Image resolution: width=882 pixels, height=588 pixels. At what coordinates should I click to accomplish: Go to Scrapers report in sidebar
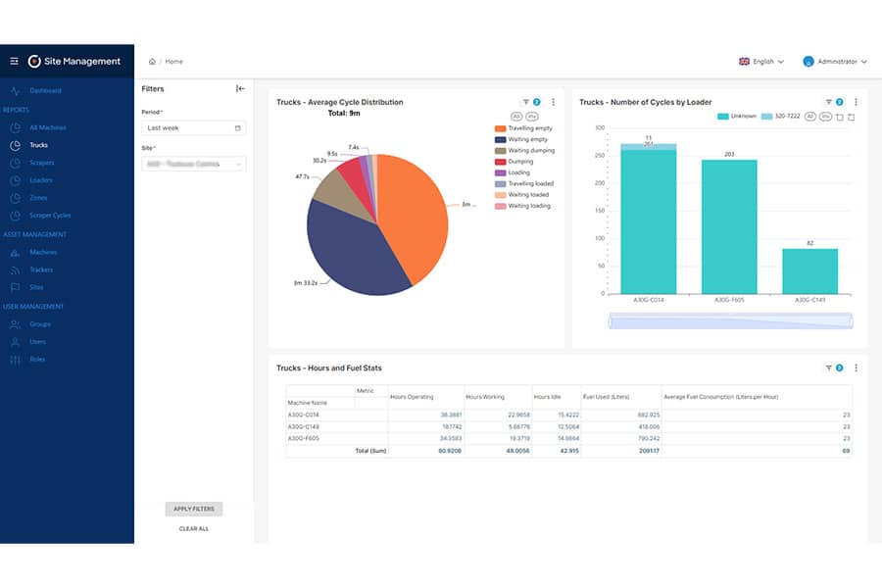pos(41,163)
